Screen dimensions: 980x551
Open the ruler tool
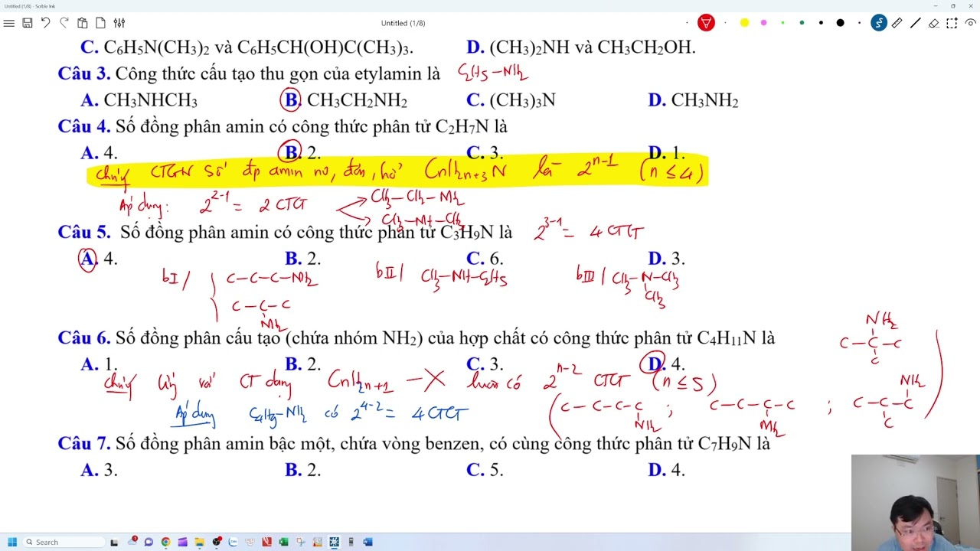(x=897, y=23)
